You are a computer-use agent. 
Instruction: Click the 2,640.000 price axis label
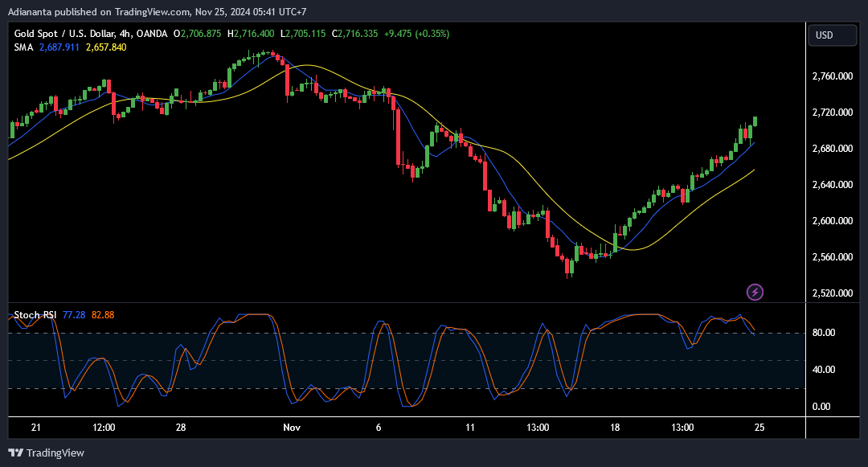pyautogui.click(x=832, y=185)
